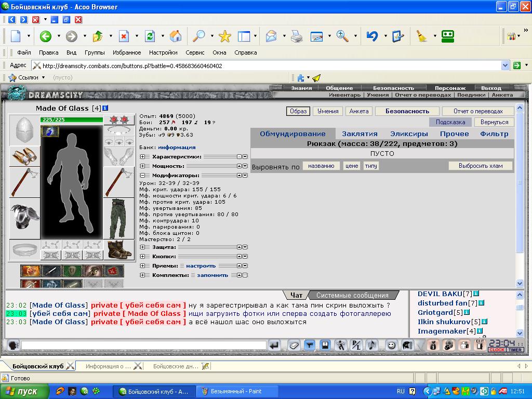Switch to Системные сообщения chat tab
The height and width of the screenshot is (399, 532).
click(352, 295)
